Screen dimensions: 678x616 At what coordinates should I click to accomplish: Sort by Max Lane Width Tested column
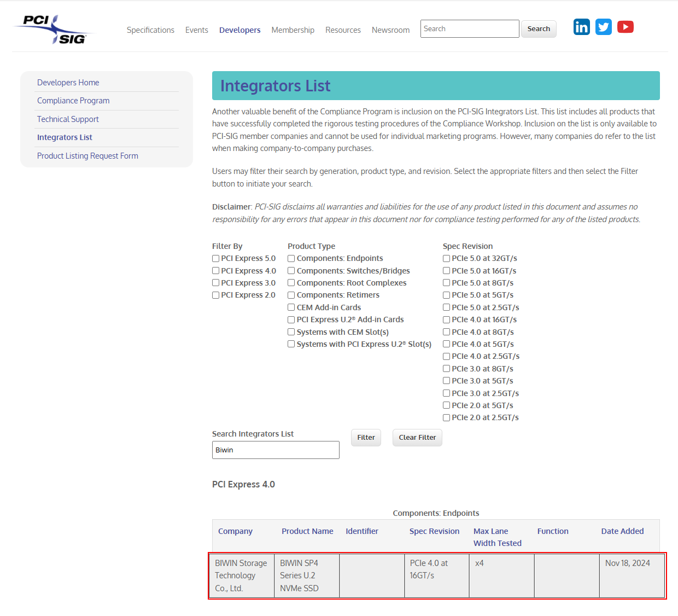pyautogui.click(x=498, y=537)
